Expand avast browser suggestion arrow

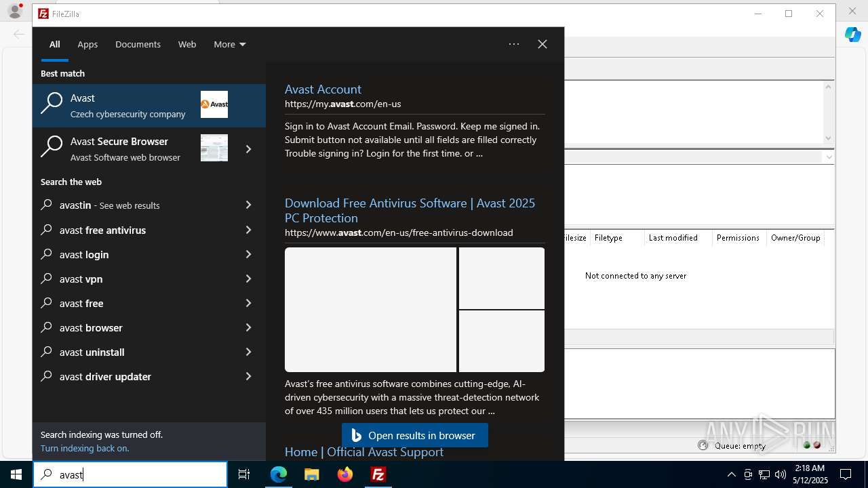tap(249, 327)
